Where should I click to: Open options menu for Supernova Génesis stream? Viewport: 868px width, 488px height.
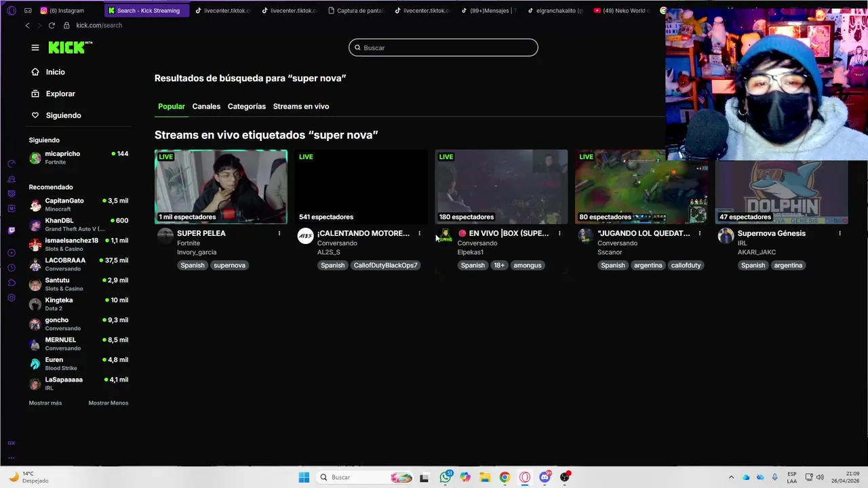pos(840,233)
